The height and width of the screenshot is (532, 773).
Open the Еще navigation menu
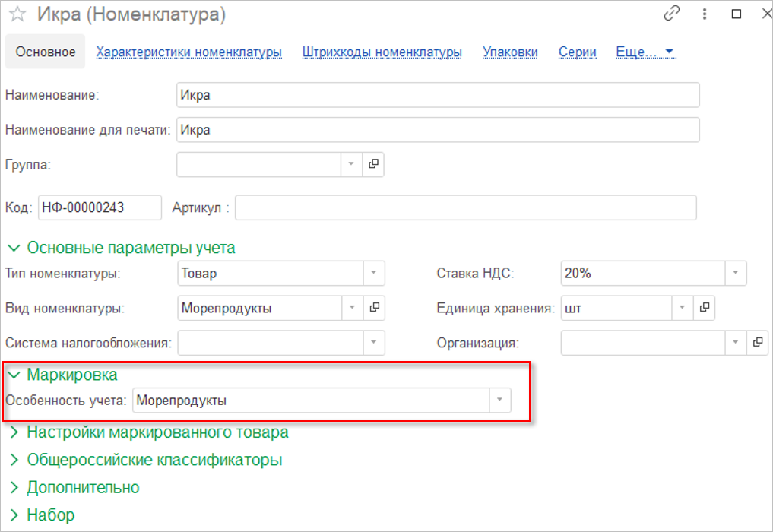(x=645, y=52)
